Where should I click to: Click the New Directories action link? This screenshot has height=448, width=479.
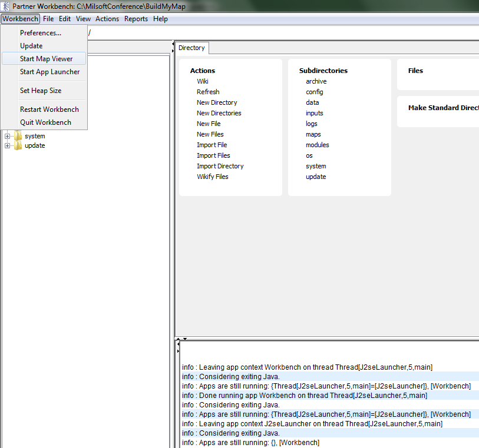pos(219,113)
